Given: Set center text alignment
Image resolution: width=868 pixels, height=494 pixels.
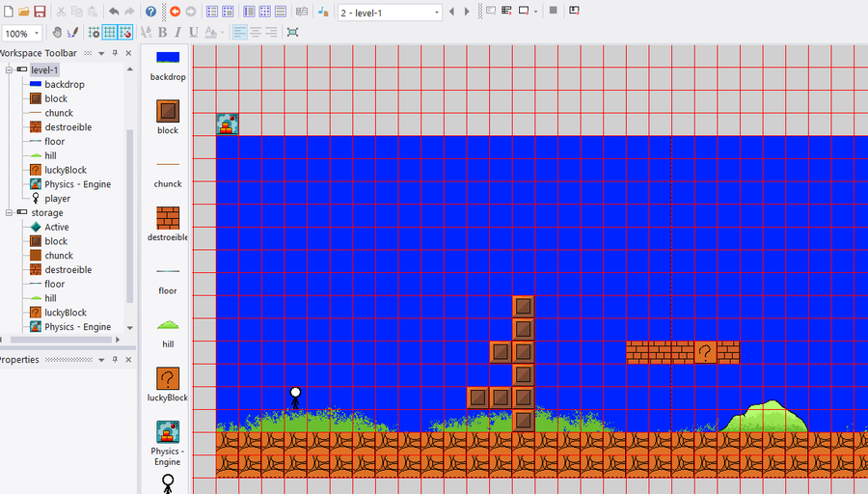Looking at the screenshot, I should pyautogui.click(x=256, y=33).
